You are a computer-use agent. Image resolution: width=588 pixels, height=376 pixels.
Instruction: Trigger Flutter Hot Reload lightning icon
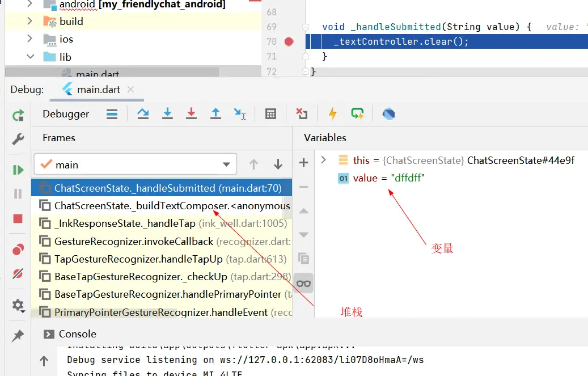tap(333, 114)
